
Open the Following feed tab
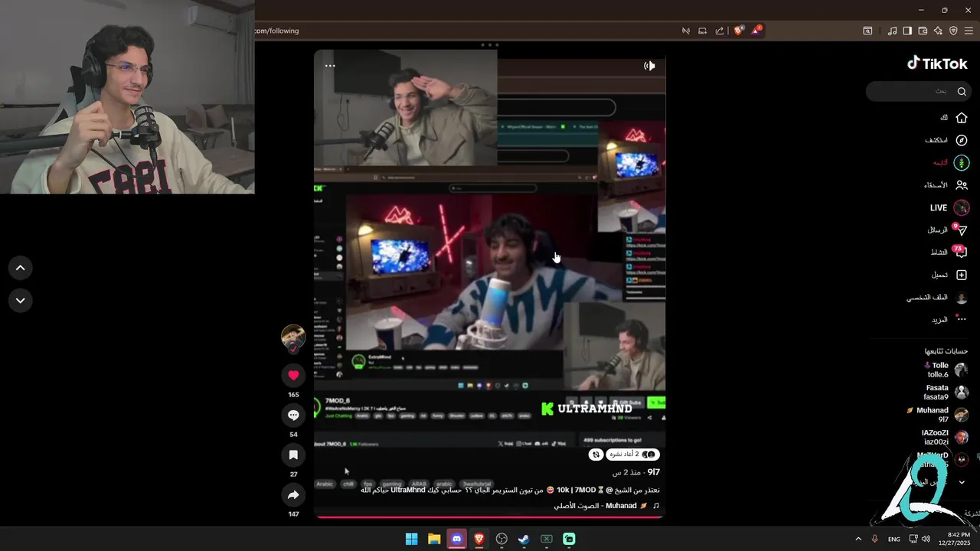coord(950,163)
